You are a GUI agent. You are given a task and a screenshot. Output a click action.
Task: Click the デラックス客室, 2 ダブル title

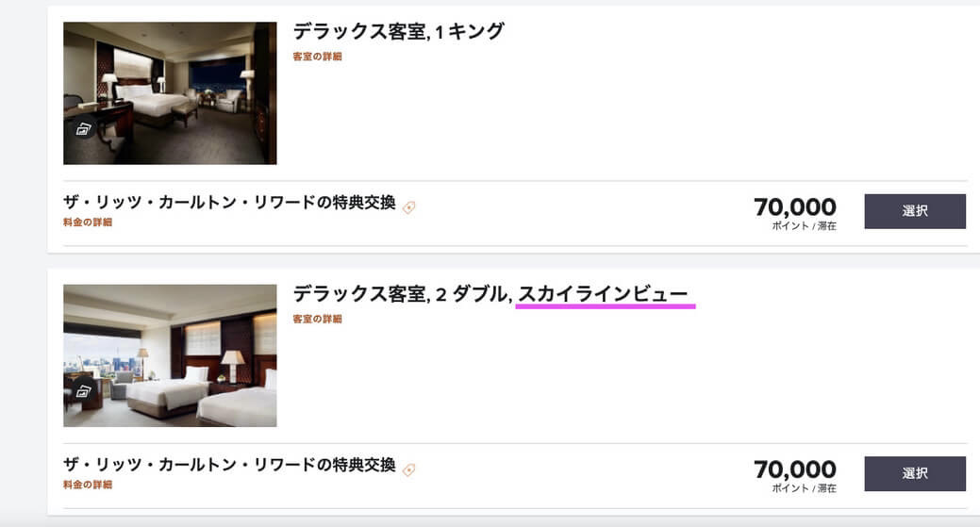(401, 293)
